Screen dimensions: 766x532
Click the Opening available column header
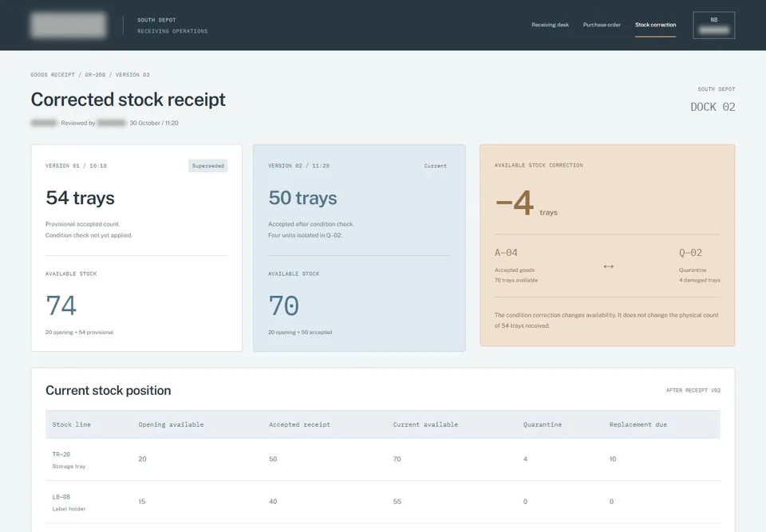coord(171,425)
